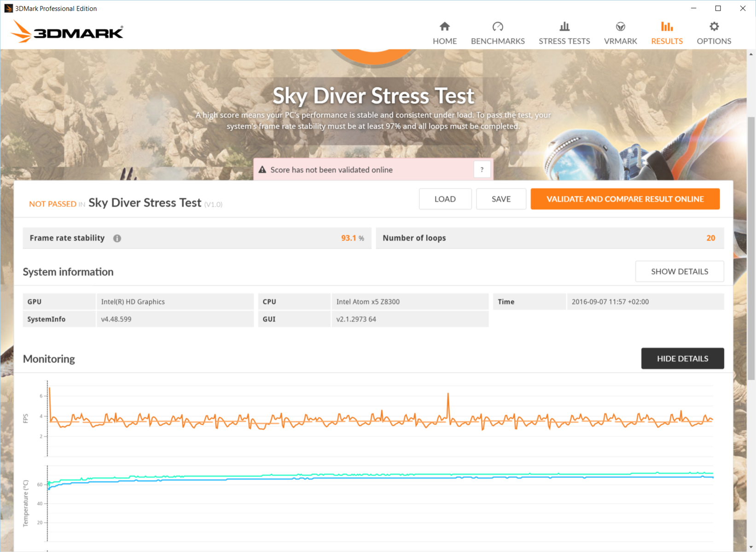756x552 pixels.
Task: Click the Sky Diver Stress Test result title
Action: coord(145,202)
